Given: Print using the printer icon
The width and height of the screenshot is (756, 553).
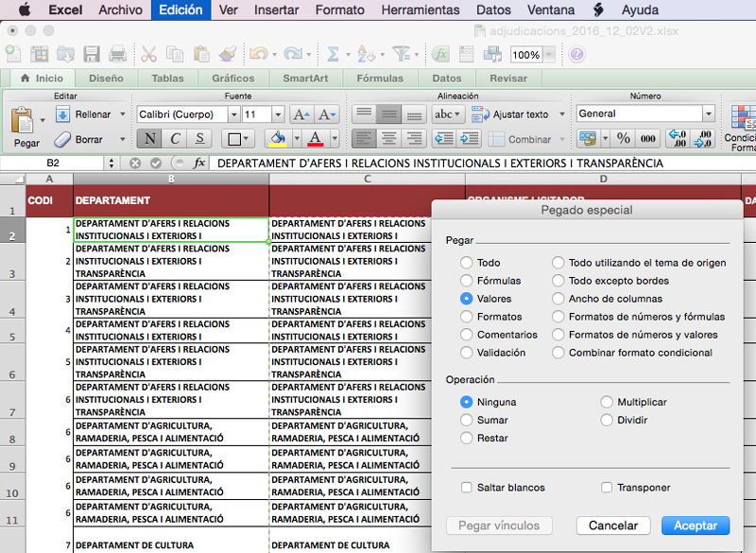Looking at the screenshot, I should 117,54.
